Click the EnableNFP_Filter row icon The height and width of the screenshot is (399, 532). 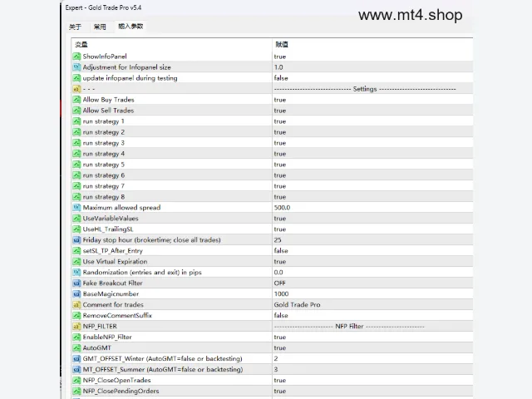click(76, 337)
